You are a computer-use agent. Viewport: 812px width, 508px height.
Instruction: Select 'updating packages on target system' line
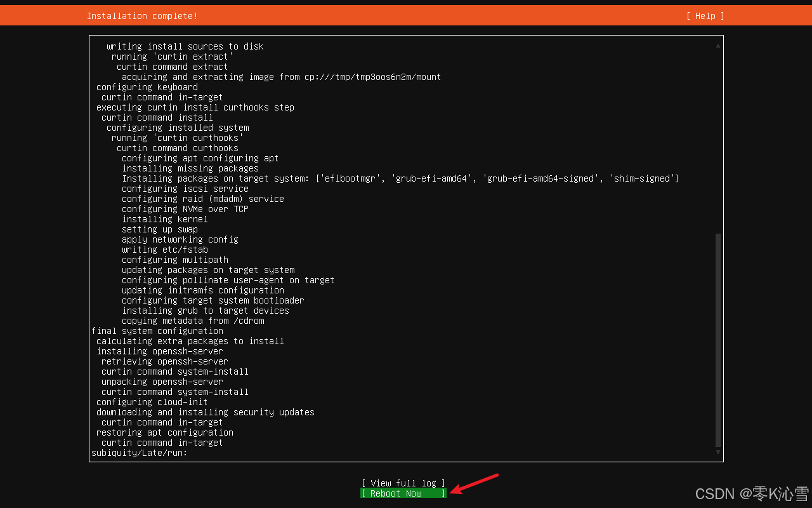point(208,270)
